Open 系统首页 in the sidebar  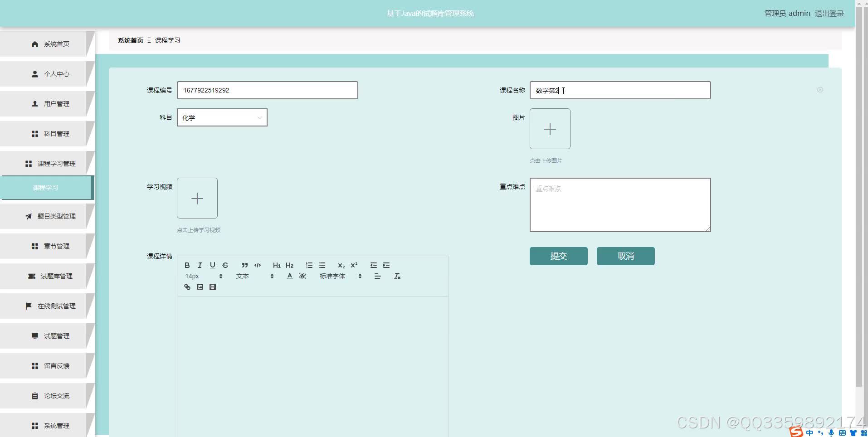coord(47,44)
